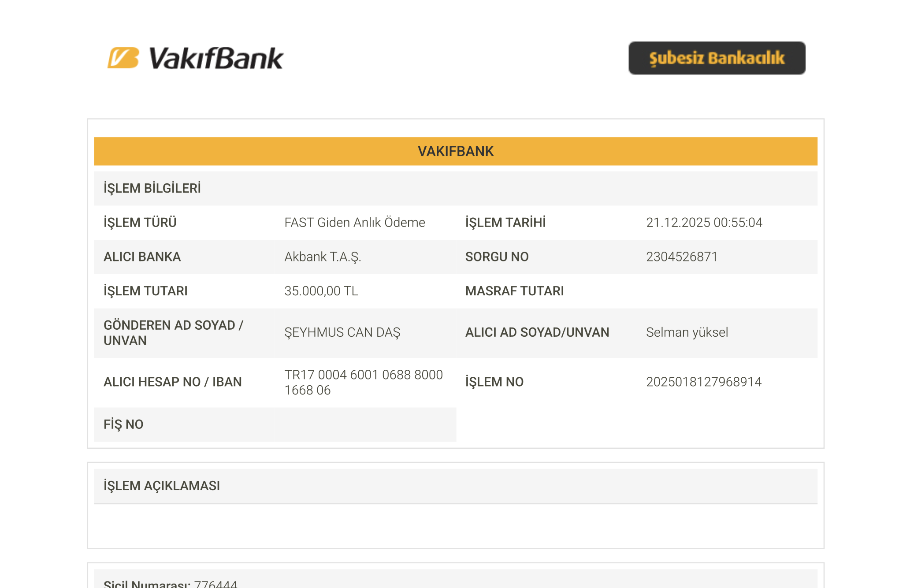Click the VakıfBank logo
This screenshot has height=588, width=899.
195,59
